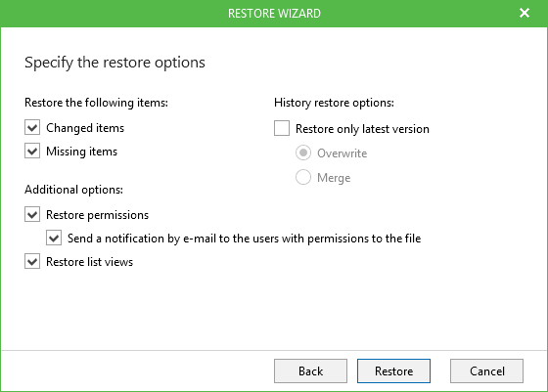548x392 pixels.
Task: Toggle the e-mail notification checkbox
Action: pyautogui.click(x=54, y=239)
